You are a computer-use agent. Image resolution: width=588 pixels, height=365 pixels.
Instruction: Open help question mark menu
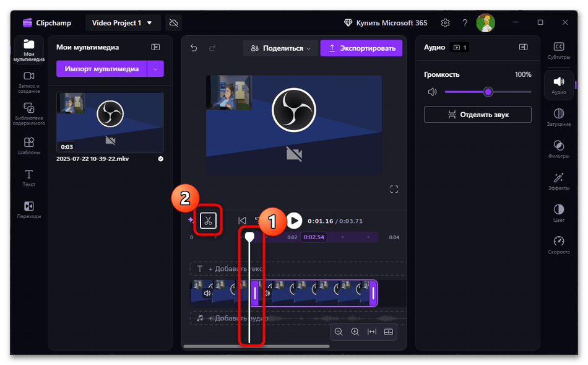[465, 23]
